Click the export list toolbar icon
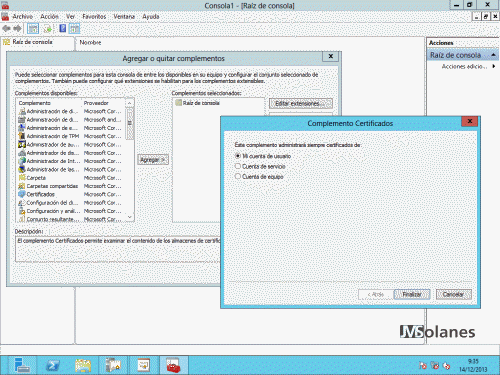The width and height of the screenshot is (500, 375). (47, 29)
